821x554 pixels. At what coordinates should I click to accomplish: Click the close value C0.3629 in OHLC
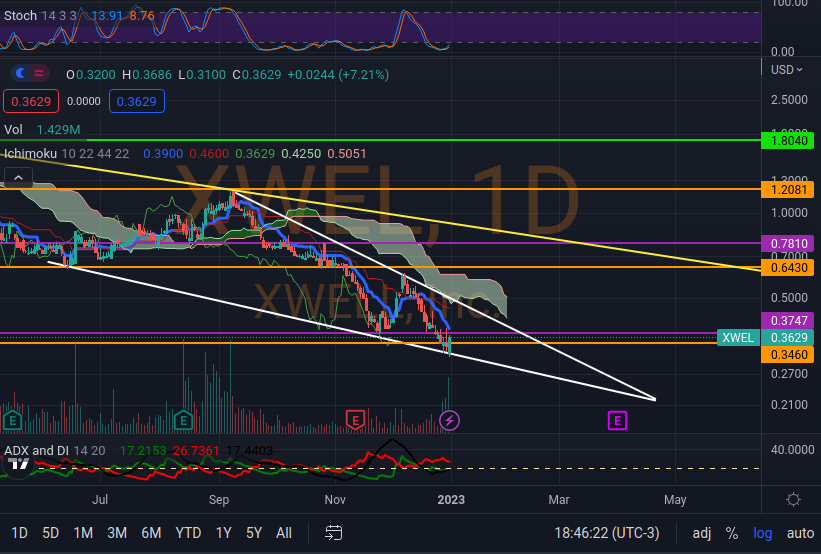pyautogui.click(x=257, y=74)
